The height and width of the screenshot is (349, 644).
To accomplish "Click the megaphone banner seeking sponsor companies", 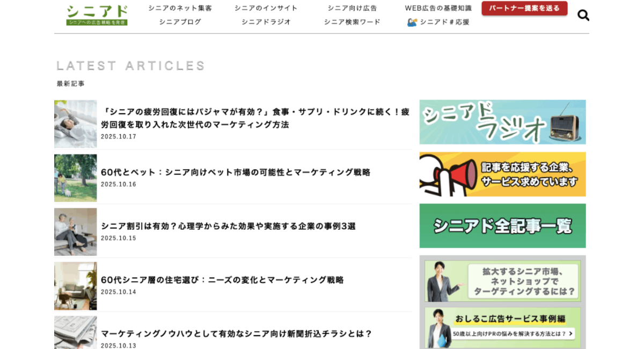I will [x=502, y=174].
